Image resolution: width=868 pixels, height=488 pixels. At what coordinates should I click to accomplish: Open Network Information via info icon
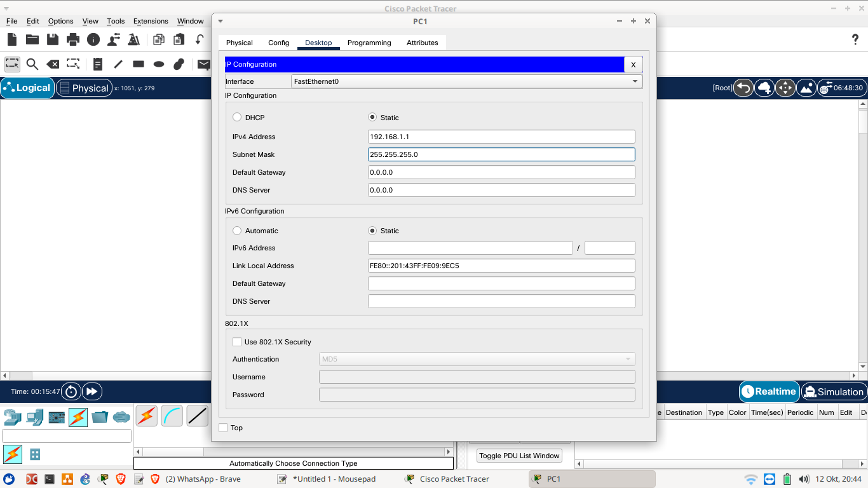pos(93,39)
